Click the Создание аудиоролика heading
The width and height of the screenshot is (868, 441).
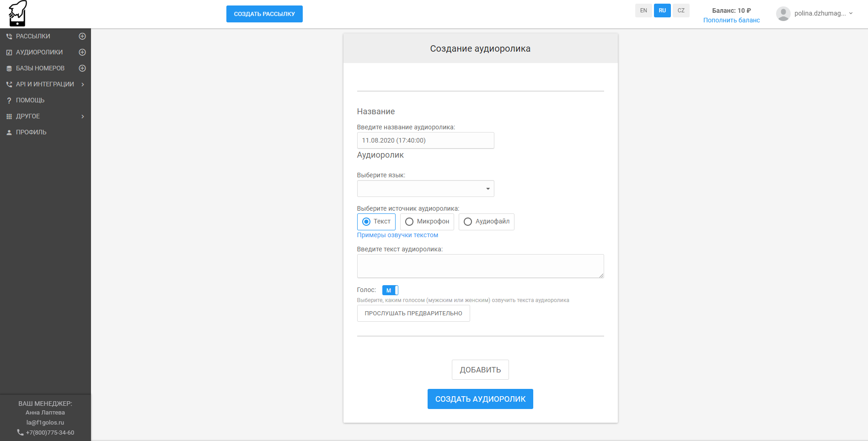click(480, 48)
